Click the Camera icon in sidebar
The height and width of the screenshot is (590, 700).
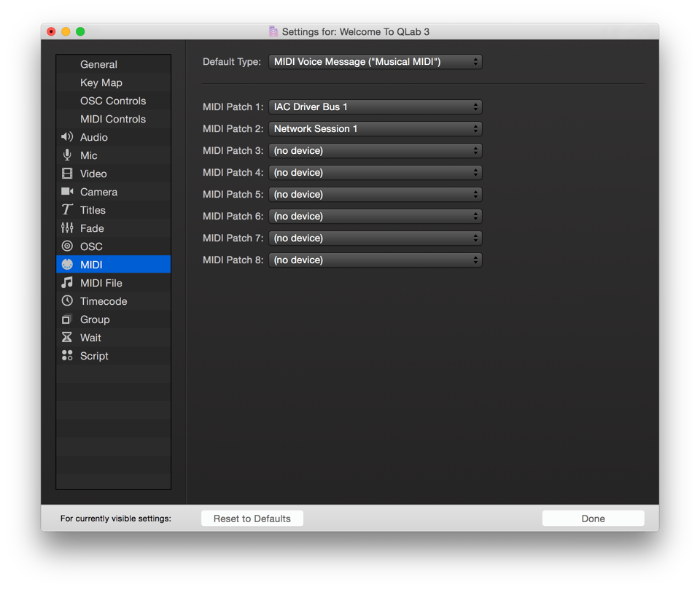point(67,192)
